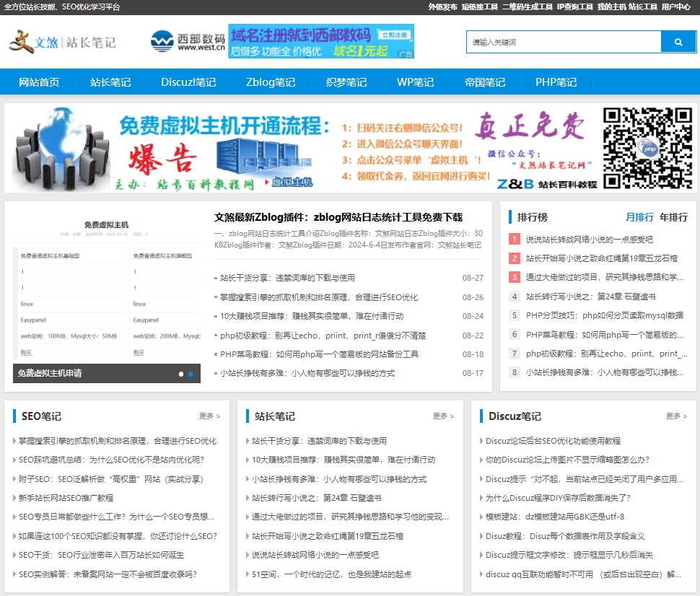Switch to the 年排行 ranking tab
This screenshot has width=700, height=596.
pos(674,217)
